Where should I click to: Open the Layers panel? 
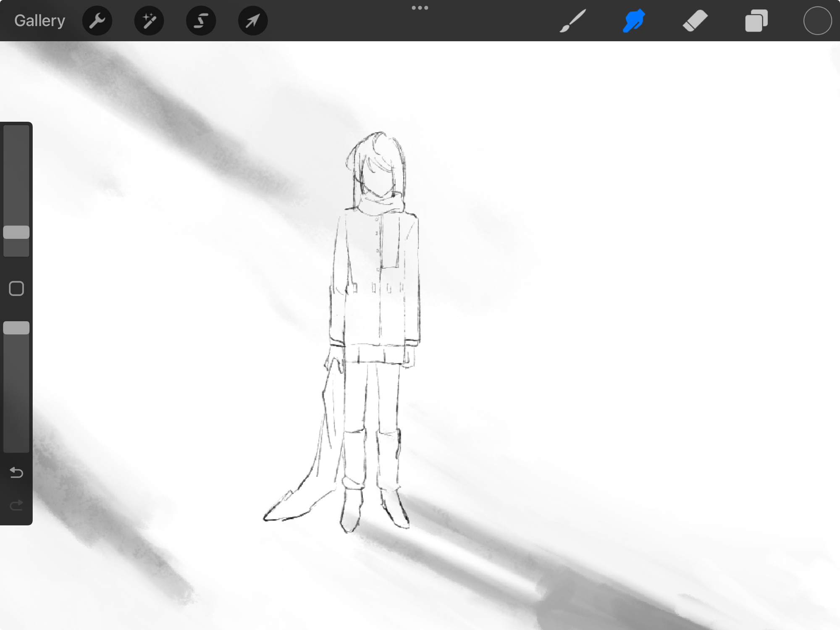756,21
